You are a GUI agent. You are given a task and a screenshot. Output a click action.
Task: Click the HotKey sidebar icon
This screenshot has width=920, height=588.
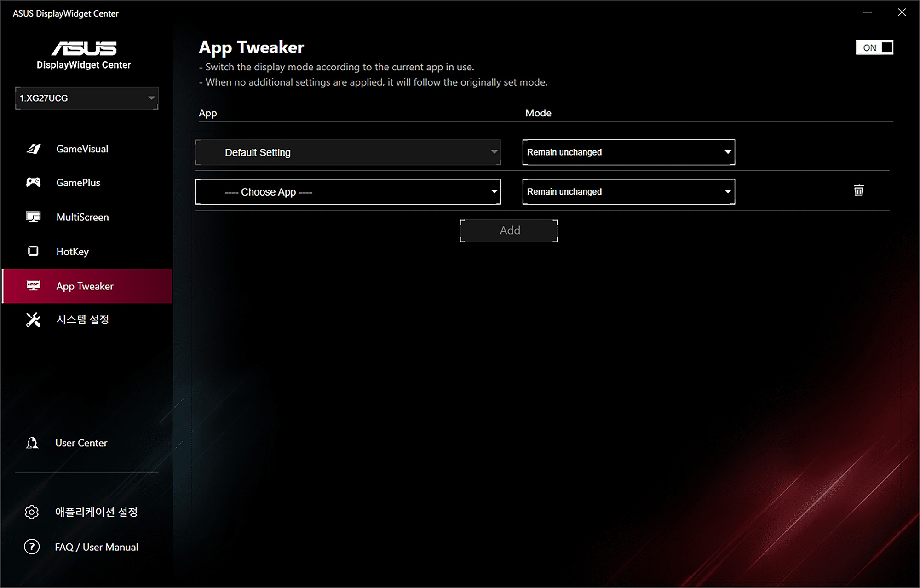tap(34, 251)
